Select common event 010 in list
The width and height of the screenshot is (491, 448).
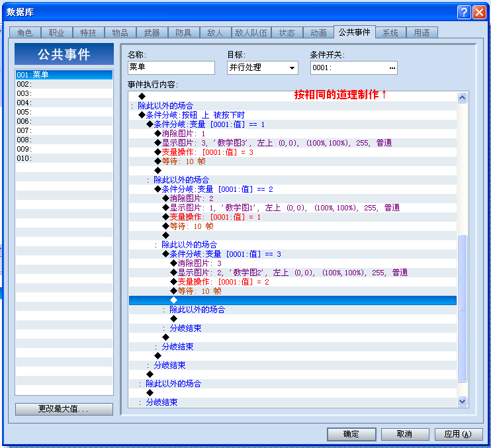coord(64,158)
